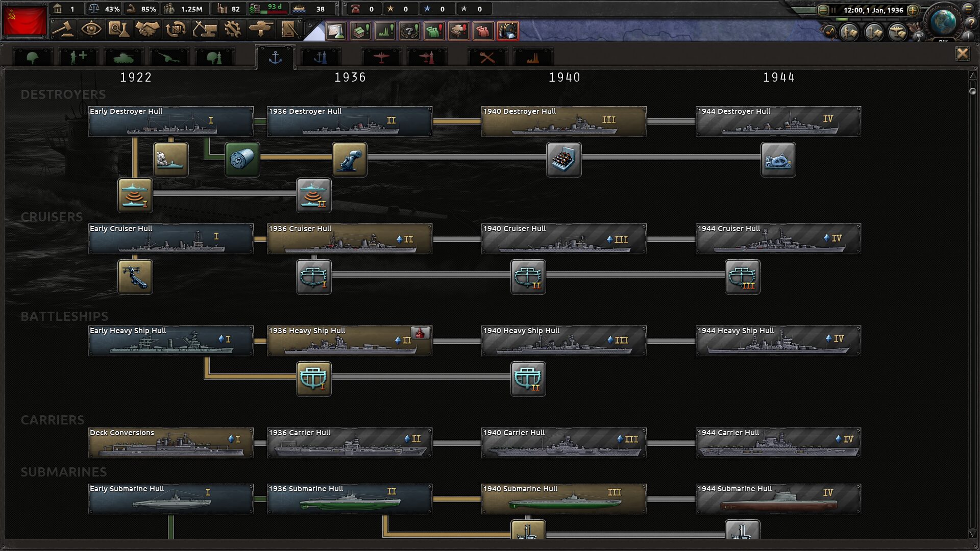Open the achievements trophy icon
980x551 pixels.
pos(919,36)
